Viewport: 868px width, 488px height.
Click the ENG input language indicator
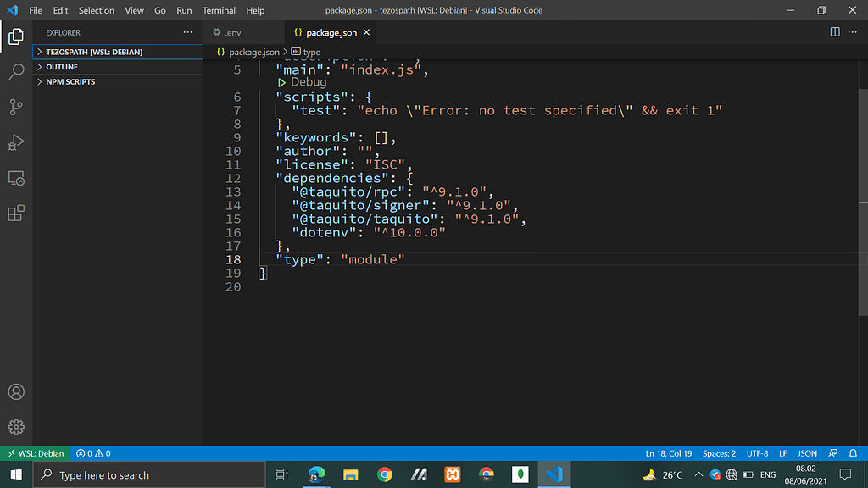click(768, 474)
